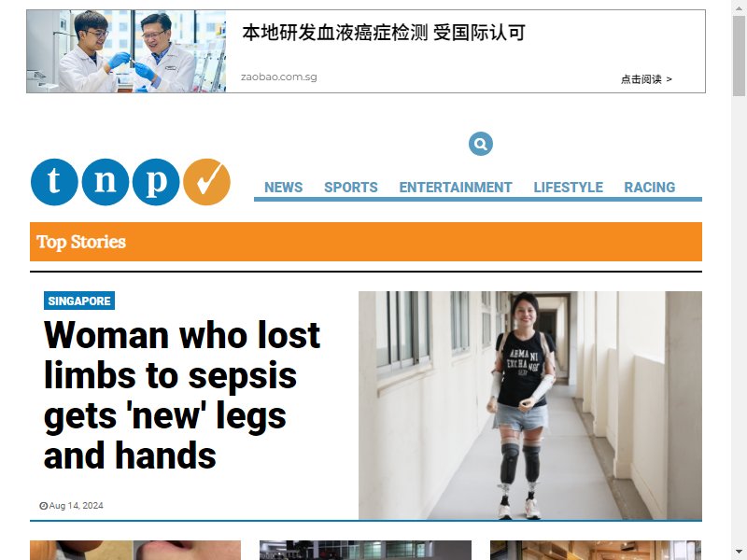The width and height of the screenshot is (747, 560).
Task: Click the 点击阅读 > link in the ad
Action: (646, 79)
